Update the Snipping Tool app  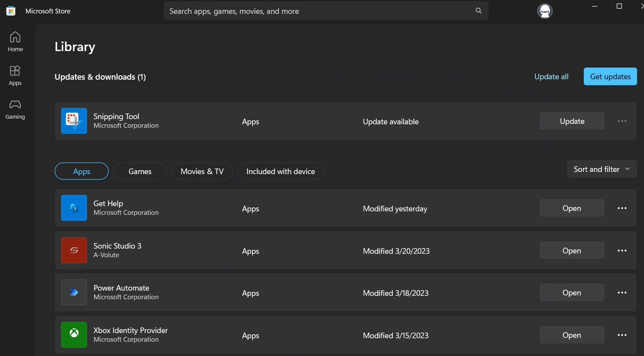point(572,121)
